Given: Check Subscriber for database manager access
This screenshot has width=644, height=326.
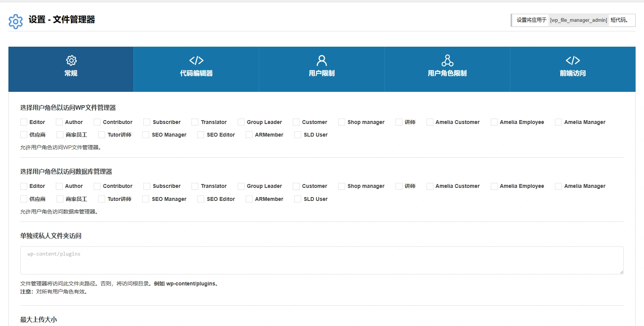Looking at the screenshot, I should [147, 186].
